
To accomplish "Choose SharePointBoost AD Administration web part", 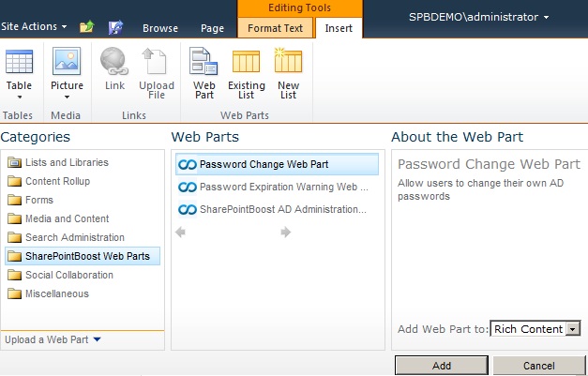I will 278,209.
